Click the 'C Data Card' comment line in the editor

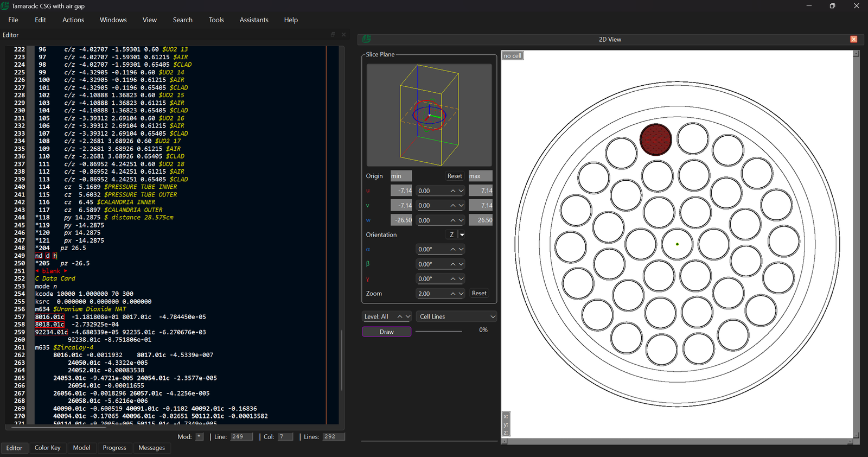55,278
